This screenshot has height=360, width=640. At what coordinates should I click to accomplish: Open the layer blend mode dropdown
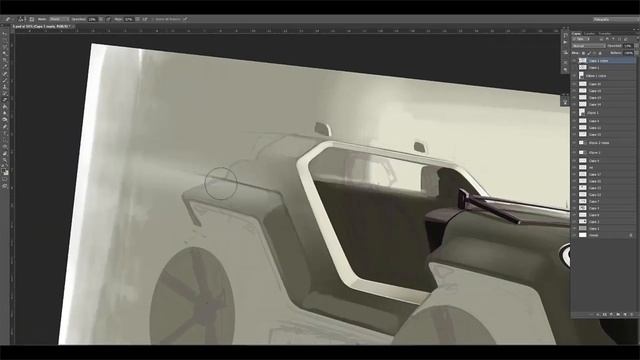pyautogui.click(x=588, y=46)
